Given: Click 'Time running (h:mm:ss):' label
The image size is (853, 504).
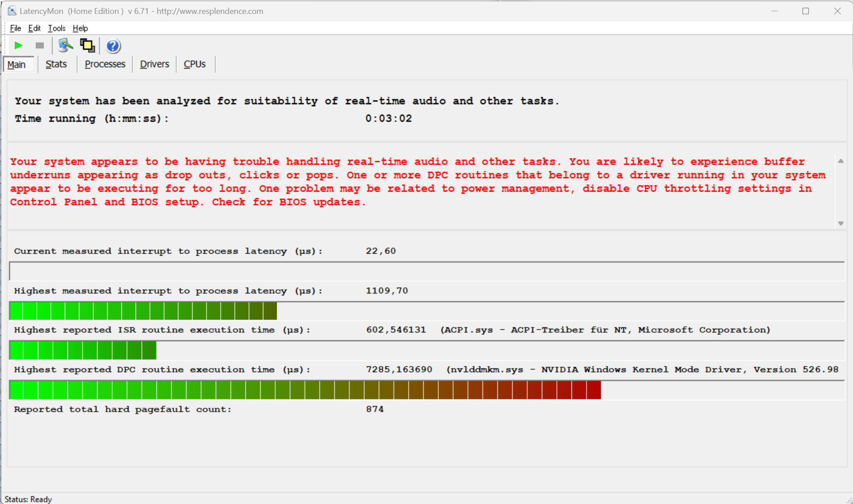Looking at the screenshot, I should coord(92,118).
